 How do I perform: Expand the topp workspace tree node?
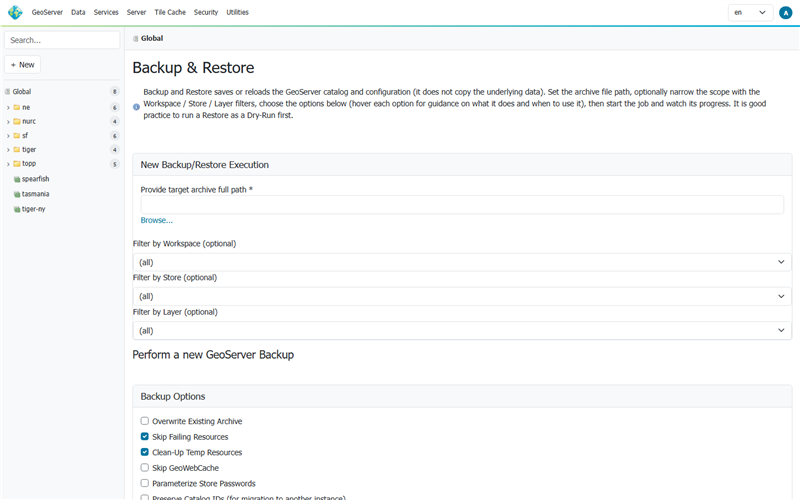tap(8, 164)
